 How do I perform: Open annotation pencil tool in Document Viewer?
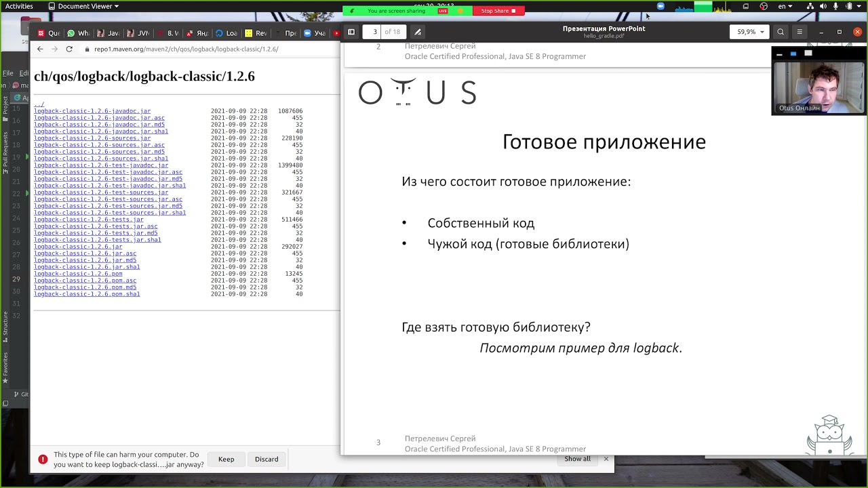(418, 32)
